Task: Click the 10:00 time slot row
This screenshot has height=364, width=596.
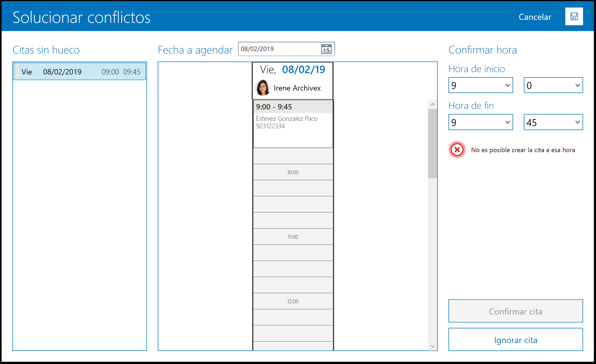Action: coord(293,172)
